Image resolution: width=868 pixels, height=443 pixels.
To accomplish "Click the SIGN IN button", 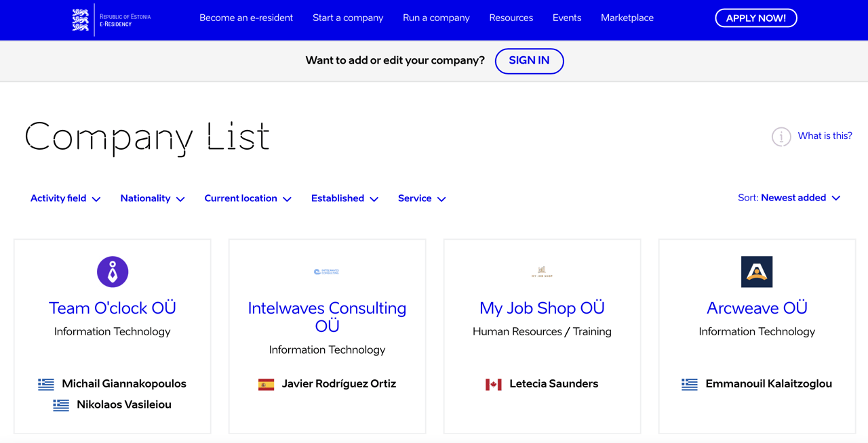I will coord(530,61).
